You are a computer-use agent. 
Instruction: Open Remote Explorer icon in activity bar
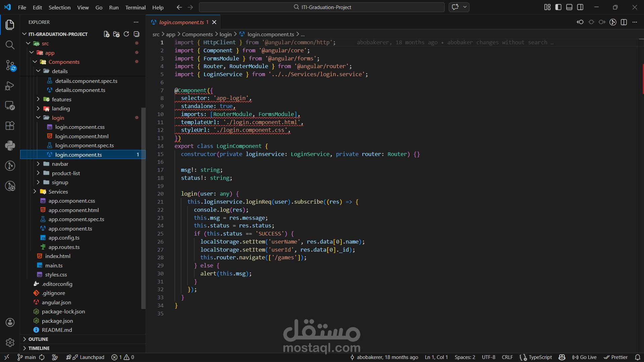click(10, 106)
